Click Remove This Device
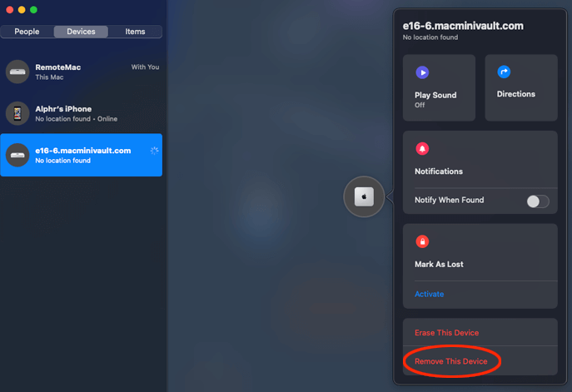 pyautogui.click(x=451, y=361)
